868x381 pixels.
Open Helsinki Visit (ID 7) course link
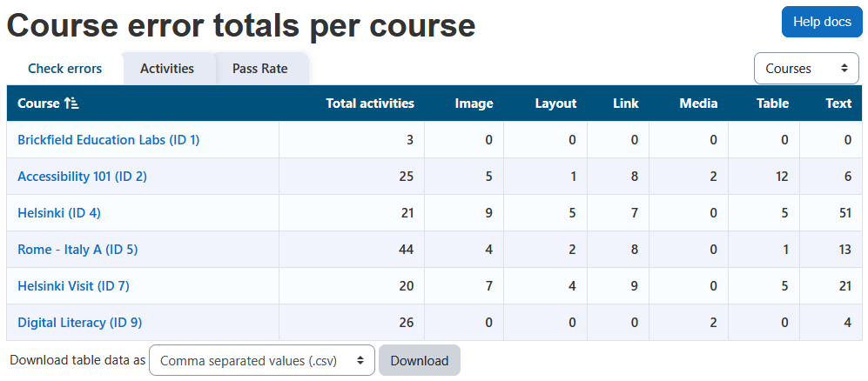(x=74, y=286)
